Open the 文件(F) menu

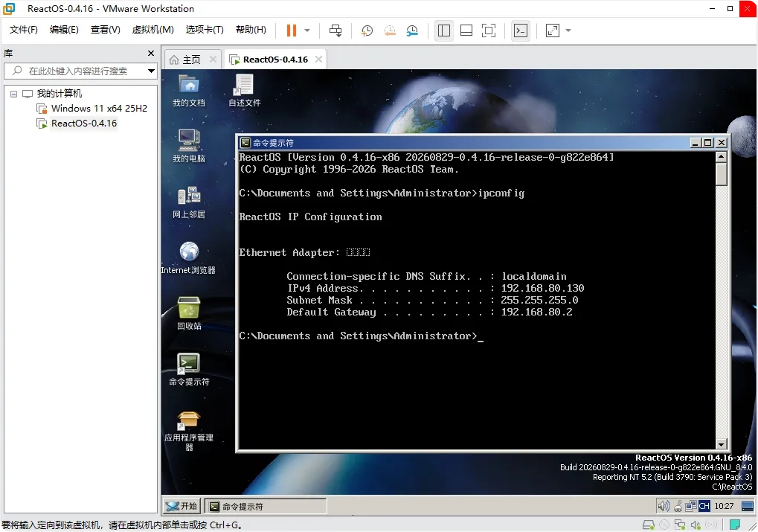click(24, 30)
